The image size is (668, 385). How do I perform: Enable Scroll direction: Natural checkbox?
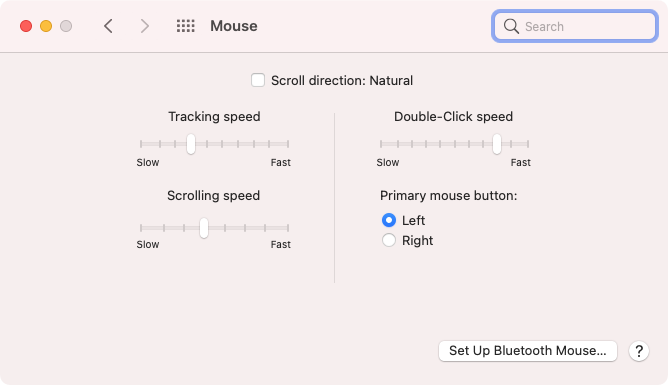pos(258,80)
